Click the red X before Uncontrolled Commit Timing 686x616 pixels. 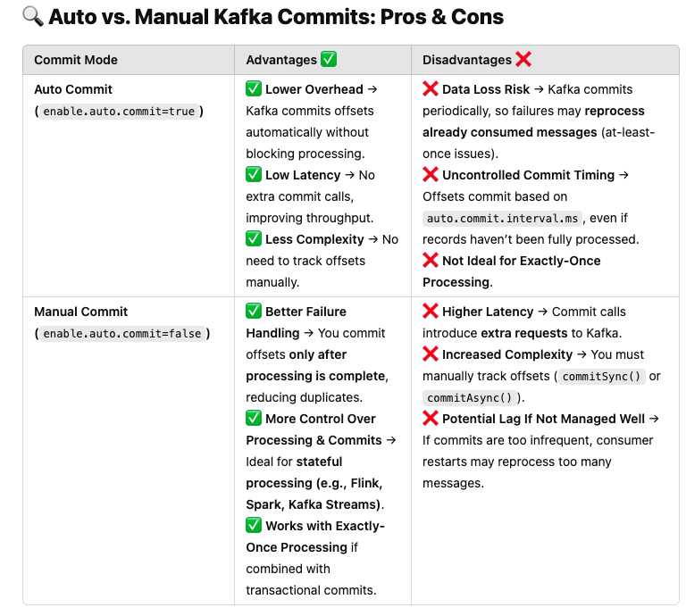pos(431,175)
